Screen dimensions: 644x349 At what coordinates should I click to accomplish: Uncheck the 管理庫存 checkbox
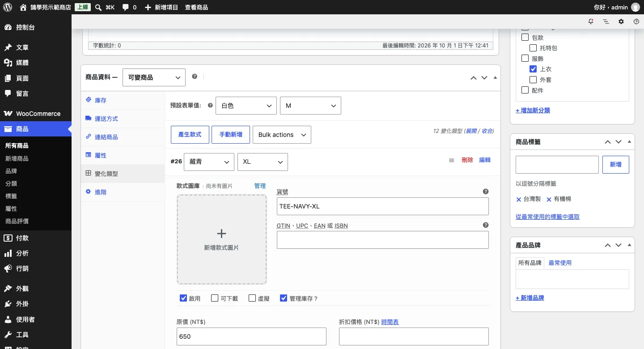point(284,298)
